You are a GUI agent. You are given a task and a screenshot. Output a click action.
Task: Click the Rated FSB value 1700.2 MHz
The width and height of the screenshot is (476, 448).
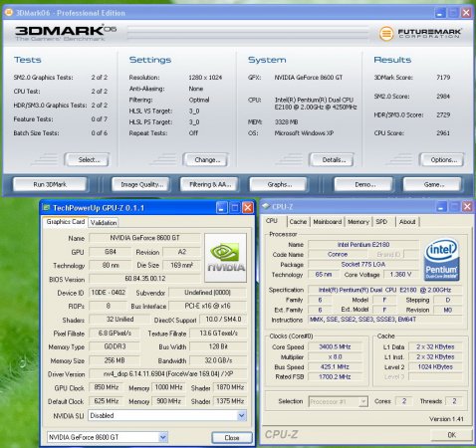pyautogui.click(x=335, y=376)
